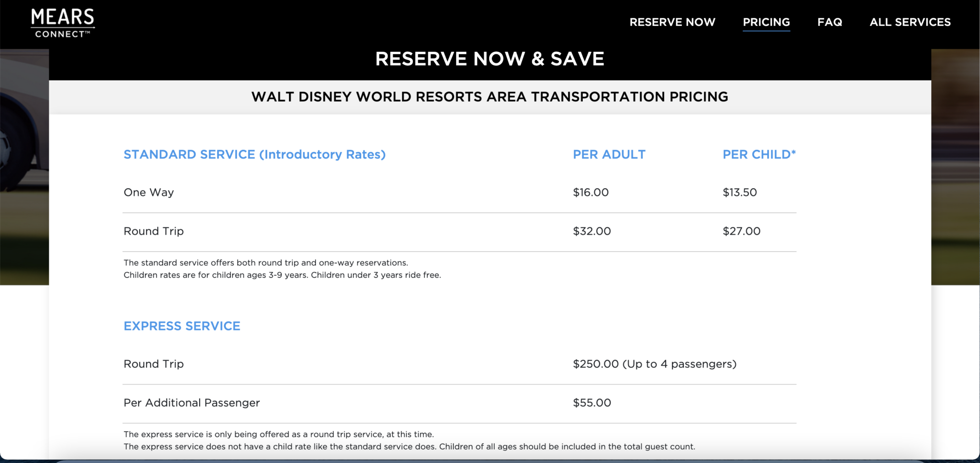
Task: Open the FAQ page
Action: (830, 22)
